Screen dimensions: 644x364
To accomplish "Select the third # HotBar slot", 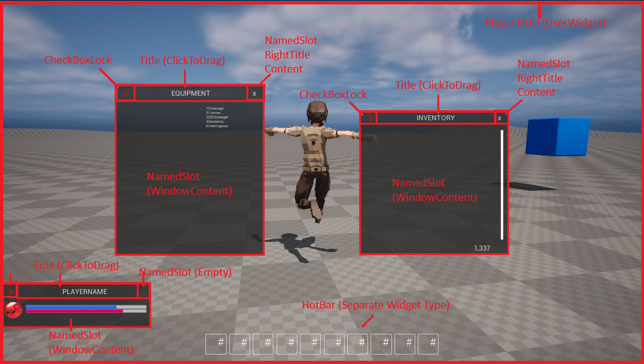I will pyautogui.click(x=263, y=344).
